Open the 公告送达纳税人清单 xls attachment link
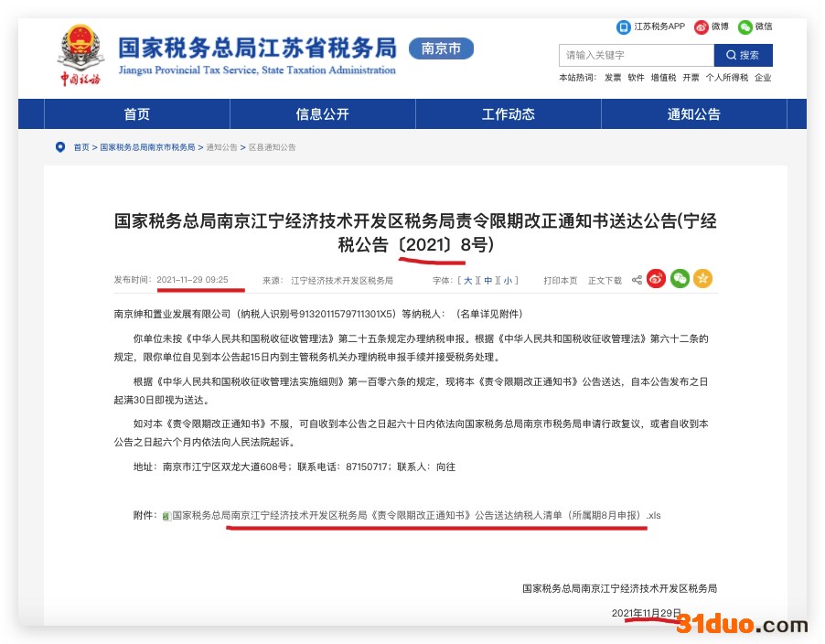Image resolution: width=825 pixels, height=644 pixels. [x=416, y=516]
